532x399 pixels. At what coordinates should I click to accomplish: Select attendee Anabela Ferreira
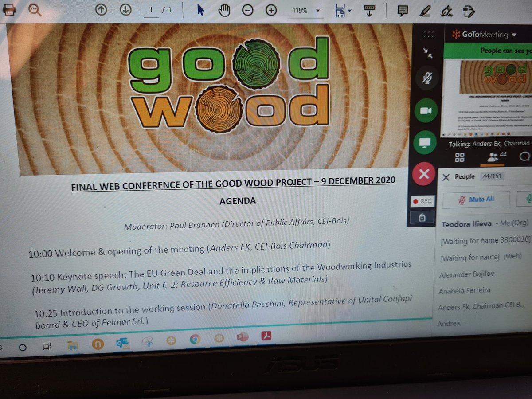tap(464, 291)
